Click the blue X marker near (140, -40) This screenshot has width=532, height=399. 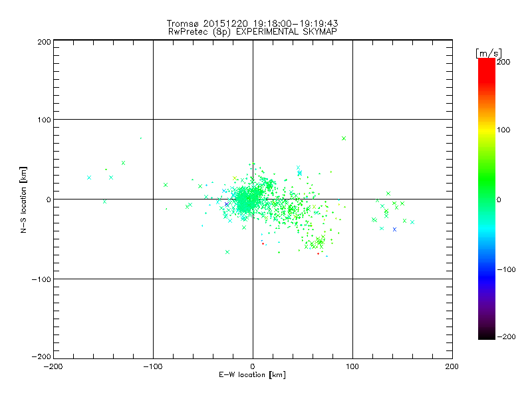(394, 229)
